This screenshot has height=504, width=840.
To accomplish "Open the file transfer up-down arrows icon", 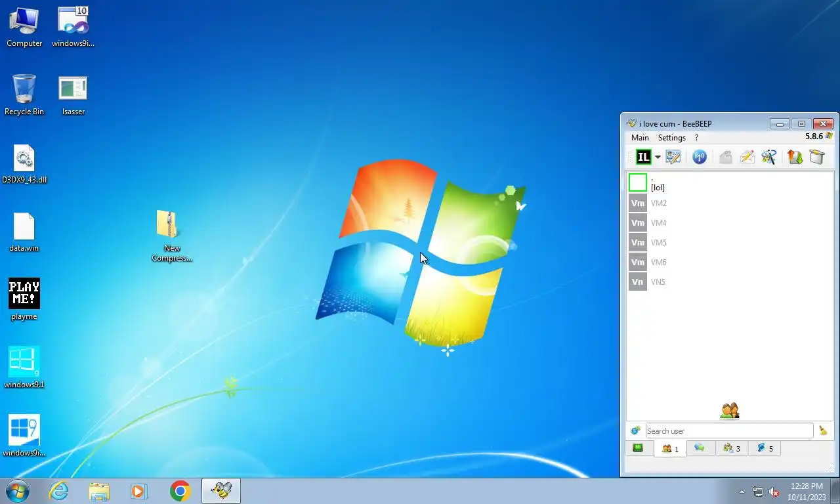I will 795,157.
